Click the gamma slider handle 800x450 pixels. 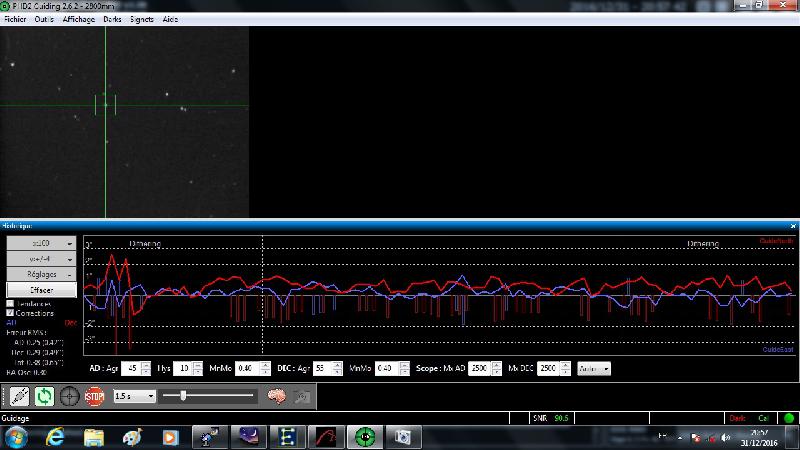tap(183, 395)
